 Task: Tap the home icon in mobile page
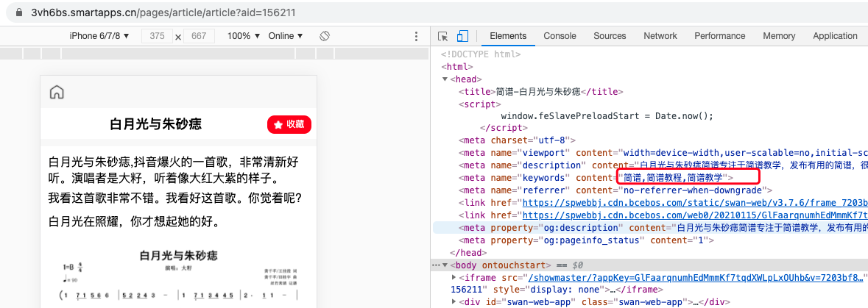point(57,92)
